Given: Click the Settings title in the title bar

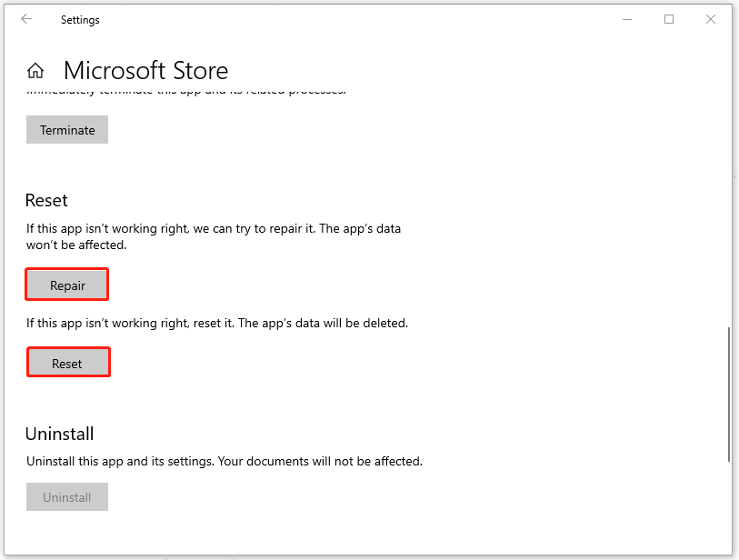Looking at the screenshot, I should coord(82,19).
